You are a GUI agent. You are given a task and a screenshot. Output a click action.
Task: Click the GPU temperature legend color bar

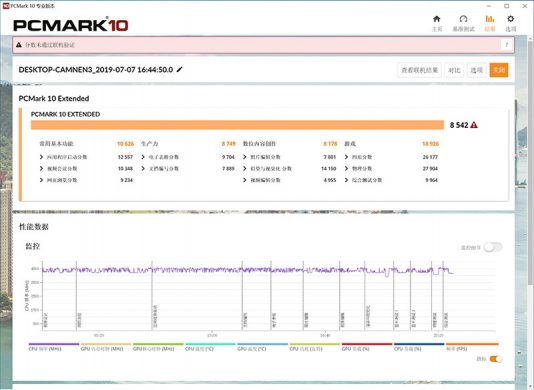[263, 344]
